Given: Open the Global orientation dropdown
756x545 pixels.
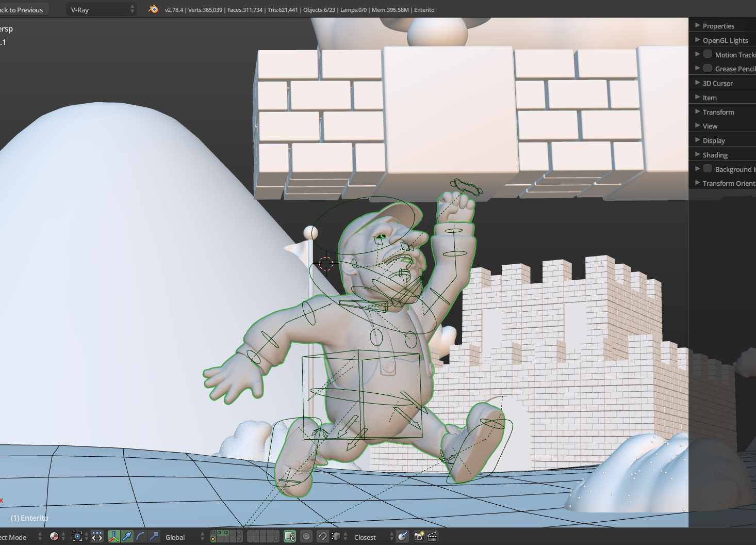Looking at the screenshot, I should (x=184, y=537).
